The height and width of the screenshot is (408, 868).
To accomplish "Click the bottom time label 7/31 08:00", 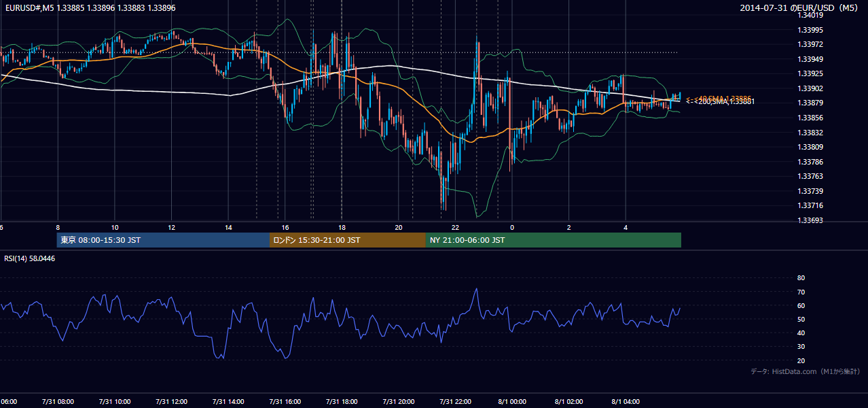I will [57, 402].
